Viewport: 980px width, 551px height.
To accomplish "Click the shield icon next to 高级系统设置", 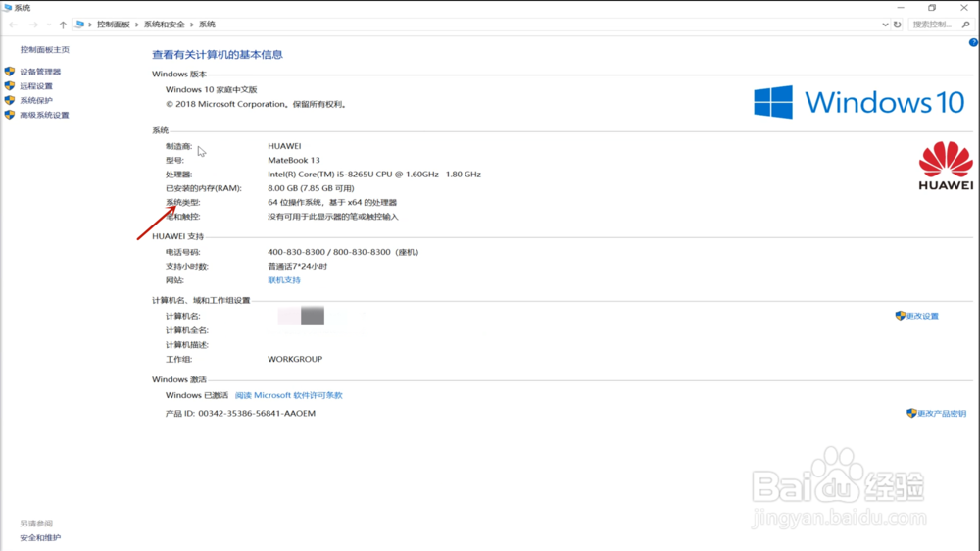I will pyautogui.click(x=10, y=115).
